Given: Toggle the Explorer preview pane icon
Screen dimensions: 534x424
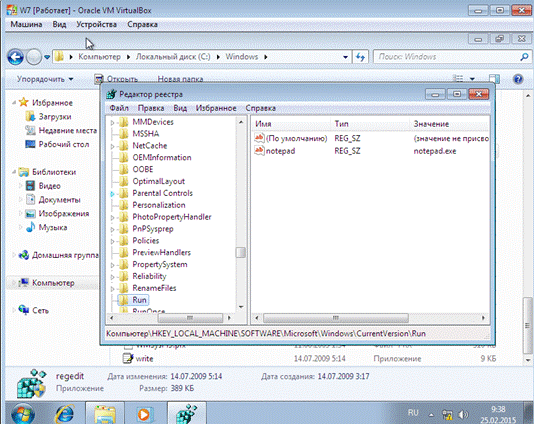Looking at the screenshot, I should 494,79.
